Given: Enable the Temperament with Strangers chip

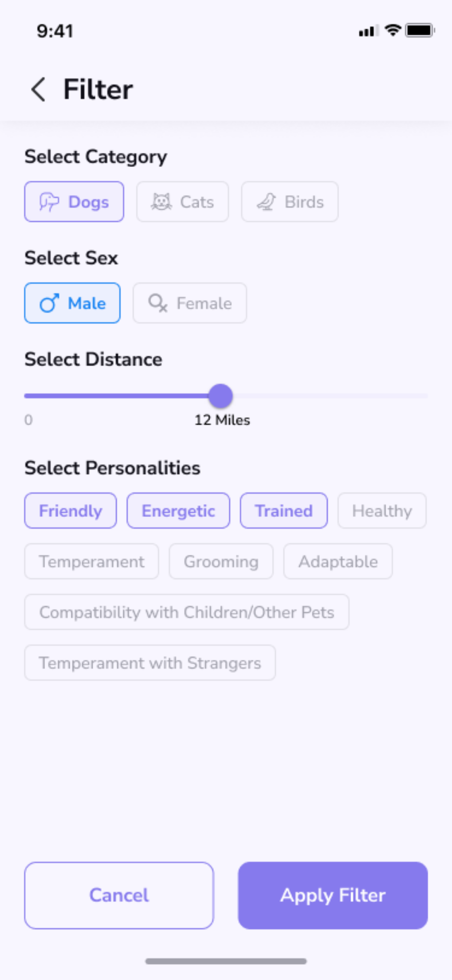Looking at the screenshot, I should [150, 663].
